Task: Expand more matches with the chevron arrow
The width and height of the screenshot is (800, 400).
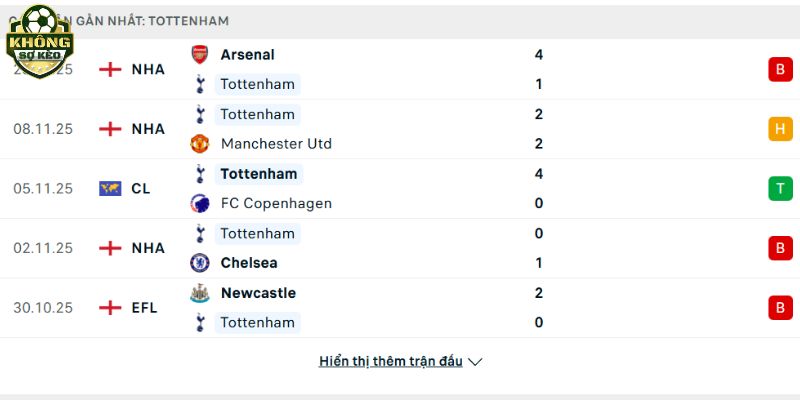Action: coord(476,362)
